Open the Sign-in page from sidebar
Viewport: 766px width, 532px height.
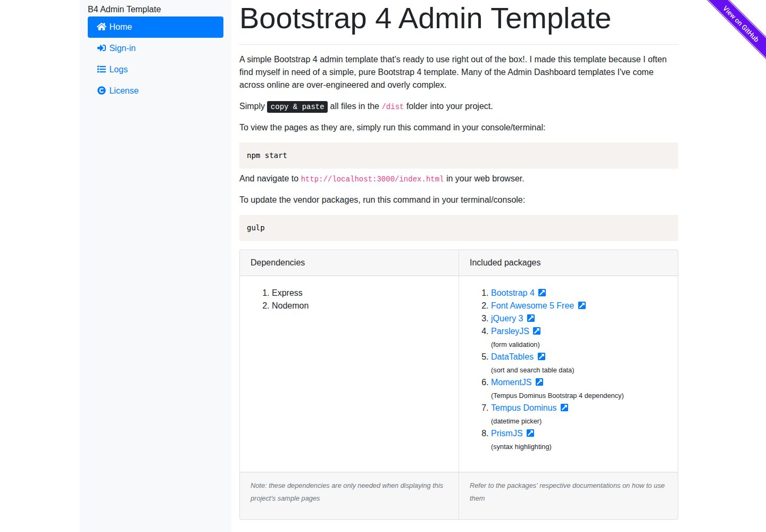point(155,48)
